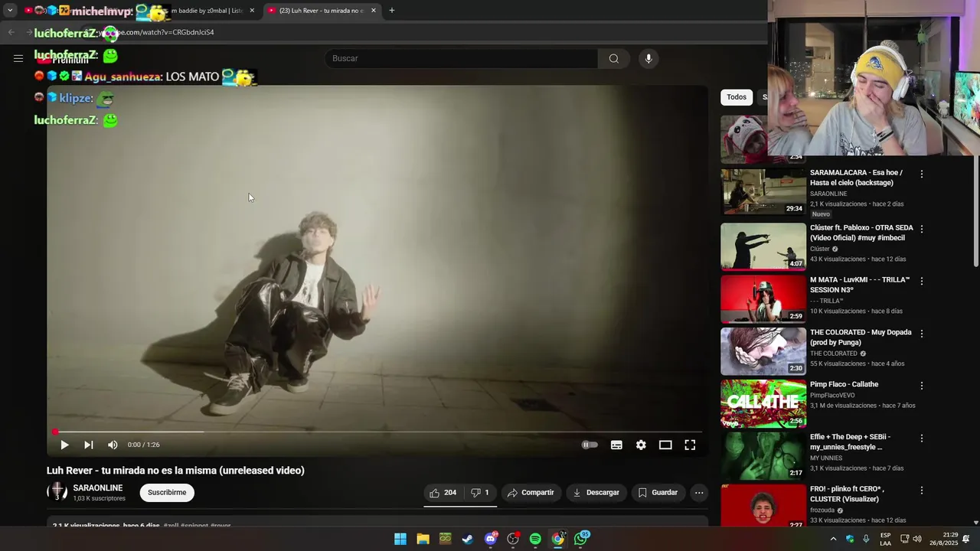This screenshot has height=551, width=980.
Task: Mute the video player volume
Action: tap(113, 445)
